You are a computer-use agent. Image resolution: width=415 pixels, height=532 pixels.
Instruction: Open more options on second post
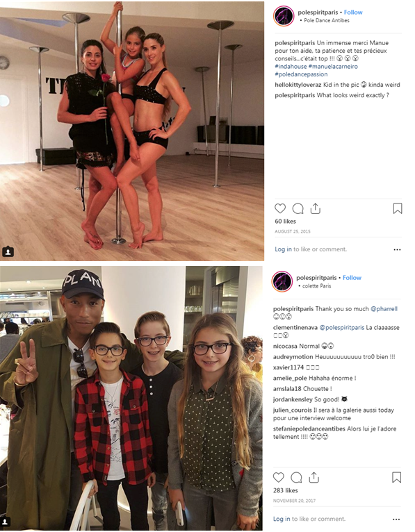[396, 519]
